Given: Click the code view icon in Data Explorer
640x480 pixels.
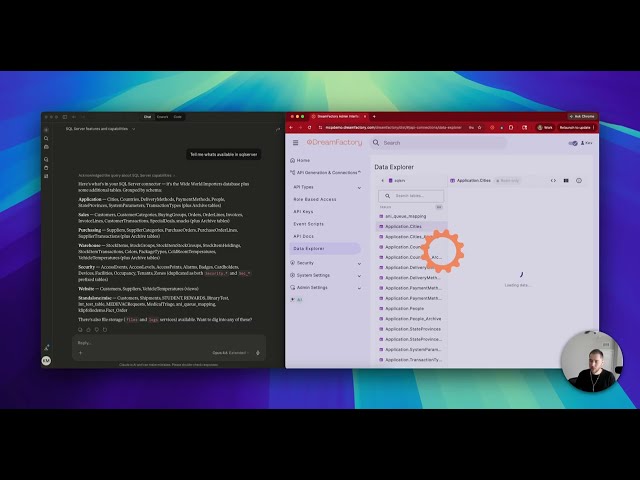Looking at the screenshot, I should click(x=553, y=180).
